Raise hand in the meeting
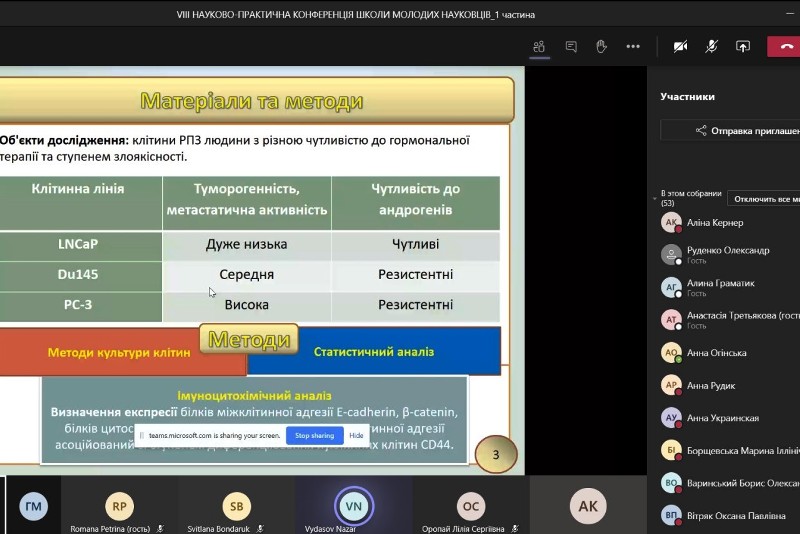The height and width of the screenshot is (534, 800). point(602,46)
